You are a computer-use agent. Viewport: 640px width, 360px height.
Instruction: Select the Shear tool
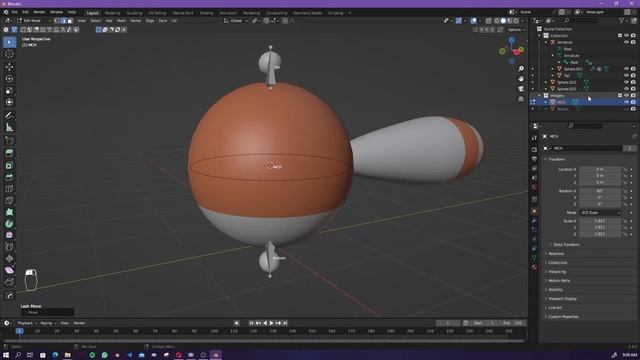(x=9, y=270)
